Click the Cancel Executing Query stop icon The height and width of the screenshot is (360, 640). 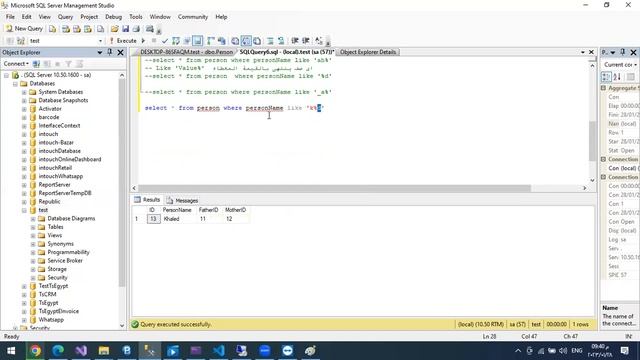(x=154, y=41)
